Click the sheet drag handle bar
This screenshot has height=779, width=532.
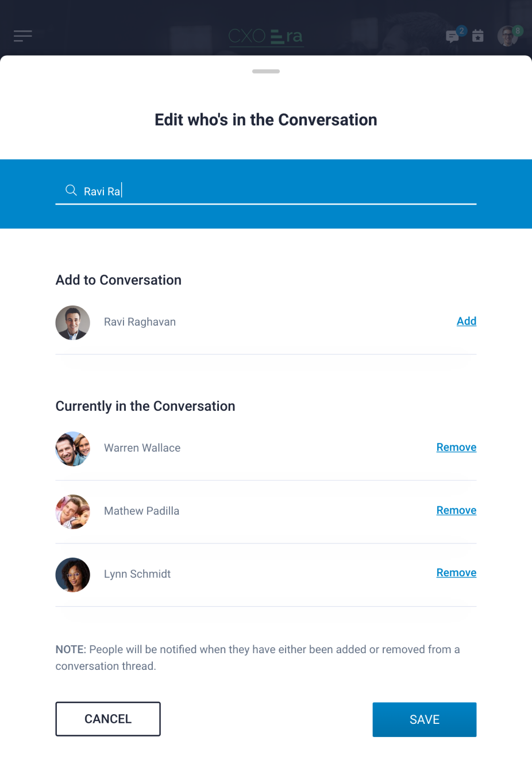(266, 71)
